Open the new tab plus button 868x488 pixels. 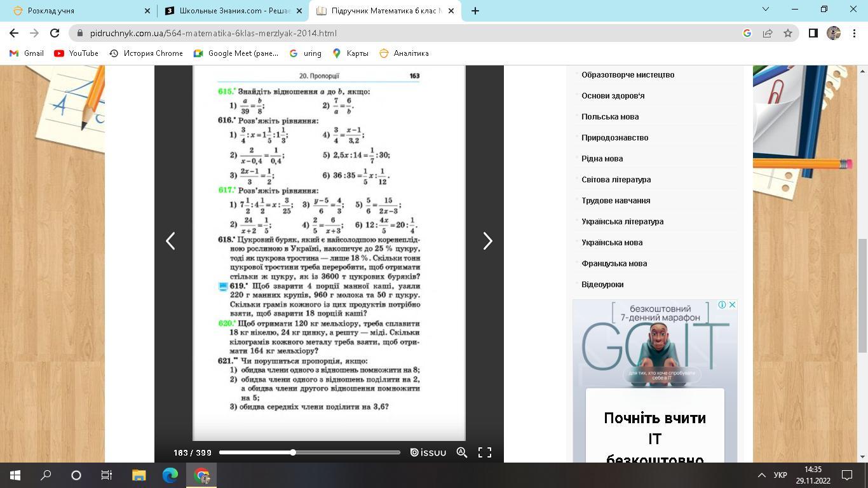pyautogui.click(x=475, y=10)
